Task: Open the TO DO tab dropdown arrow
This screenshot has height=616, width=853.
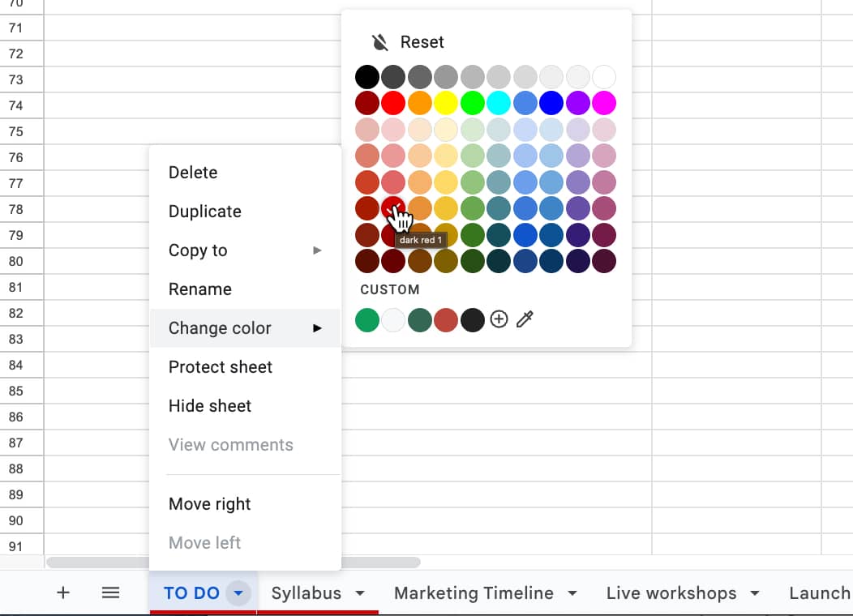Action: pos(238,593)
